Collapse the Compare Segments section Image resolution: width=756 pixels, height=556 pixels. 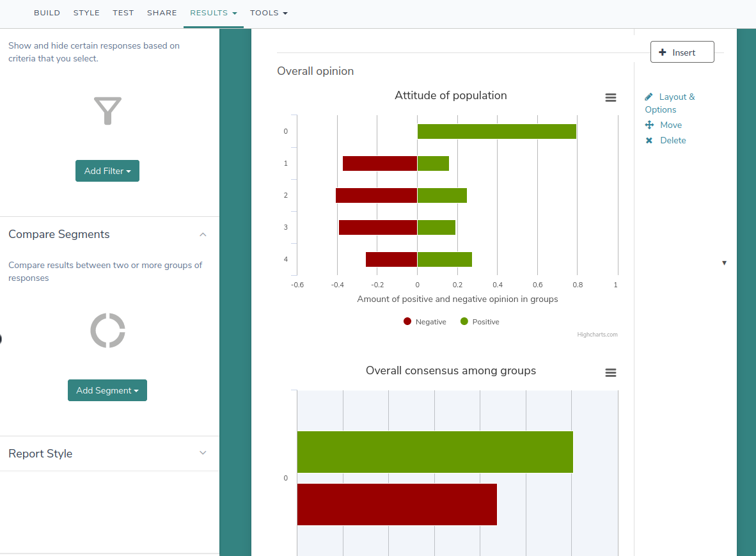[x=203, y=234]
